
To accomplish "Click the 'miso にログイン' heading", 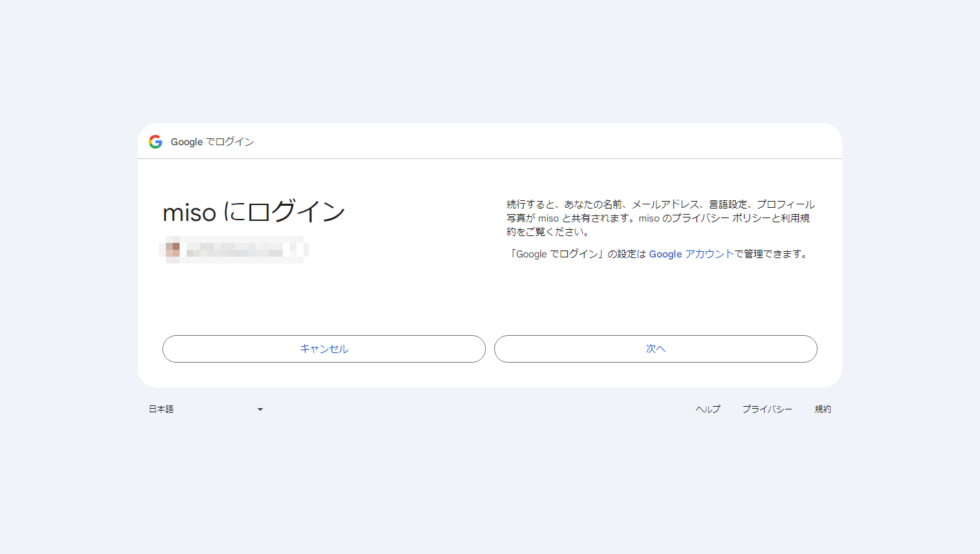I will 253,213.
